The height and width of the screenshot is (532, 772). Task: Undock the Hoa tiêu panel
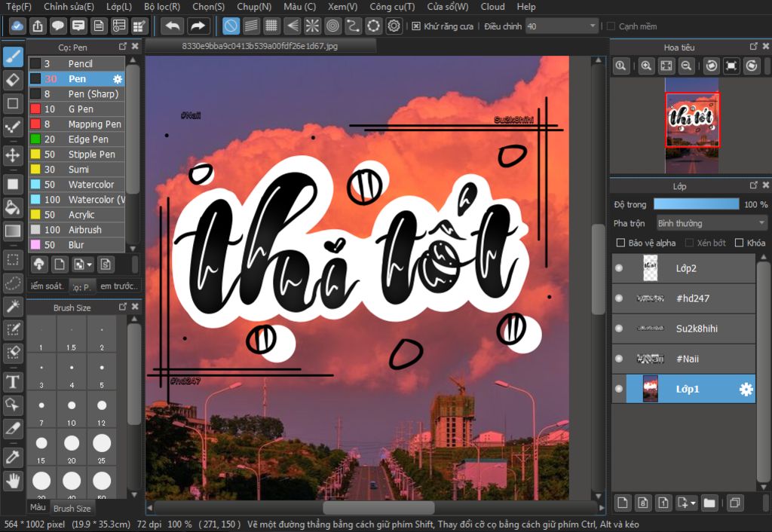(x=753, y=46)
